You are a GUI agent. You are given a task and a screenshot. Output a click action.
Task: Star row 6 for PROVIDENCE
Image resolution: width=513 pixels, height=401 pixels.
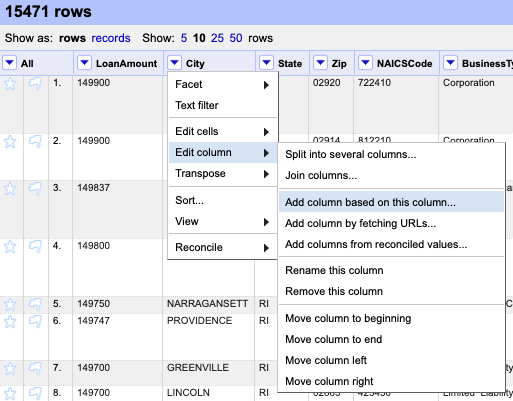(10, 322)
